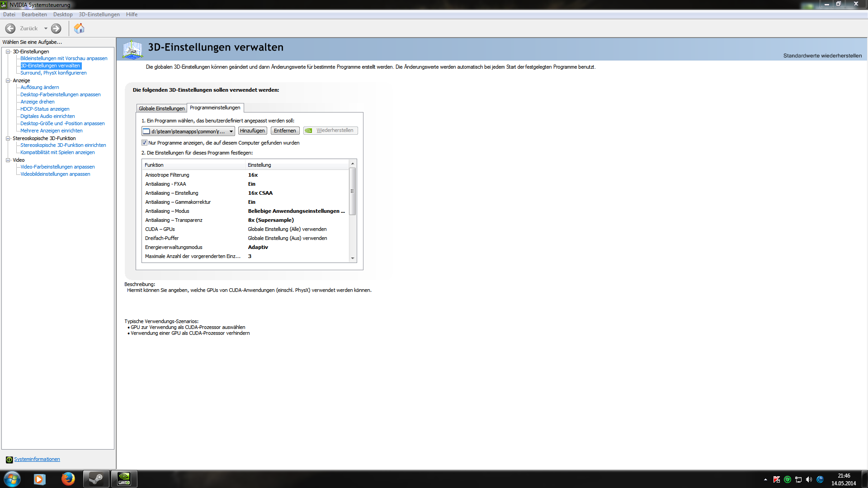Collapse the Anzeige tree node
Image resolution: width=868 pixels, height=488 pixels.
[8, 80]
